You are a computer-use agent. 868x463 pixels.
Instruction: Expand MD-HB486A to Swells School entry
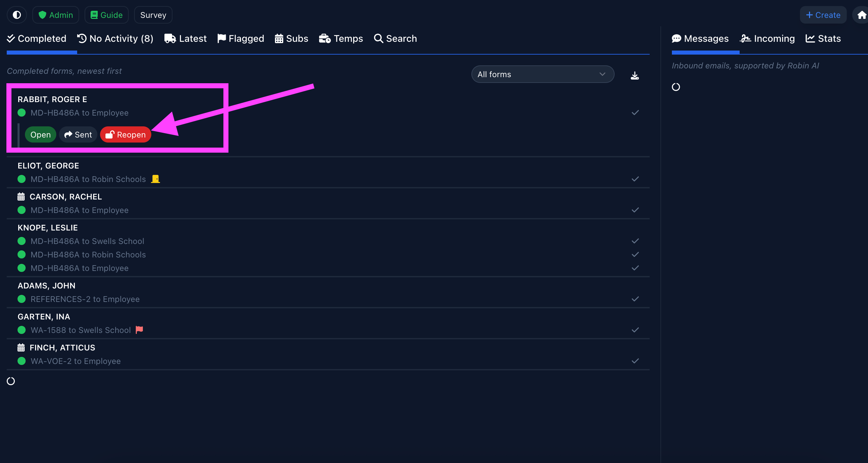(87, 241)
